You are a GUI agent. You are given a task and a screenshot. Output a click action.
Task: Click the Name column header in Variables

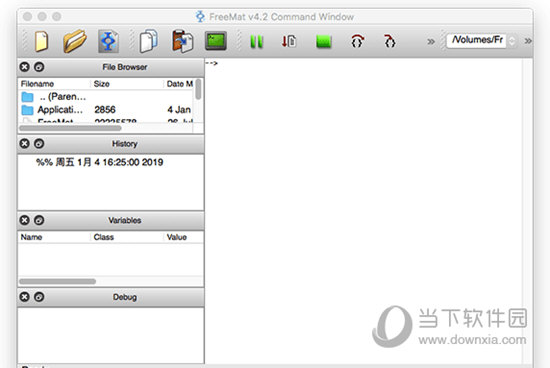pos(54,237)
